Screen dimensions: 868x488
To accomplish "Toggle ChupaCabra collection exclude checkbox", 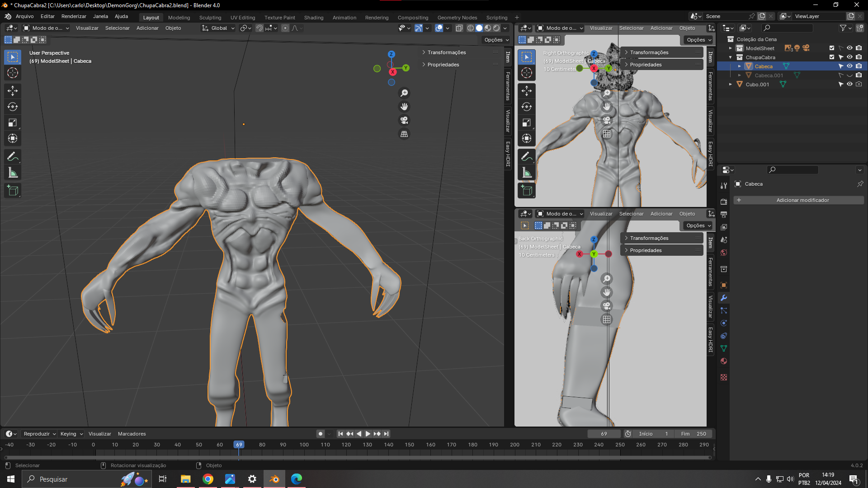I will pos(832,57).
